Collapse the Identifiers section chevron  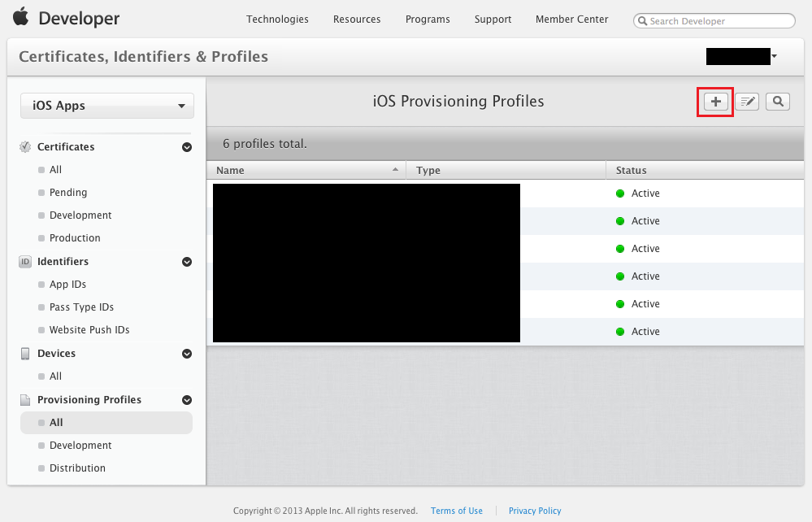[x=187, y=262]
